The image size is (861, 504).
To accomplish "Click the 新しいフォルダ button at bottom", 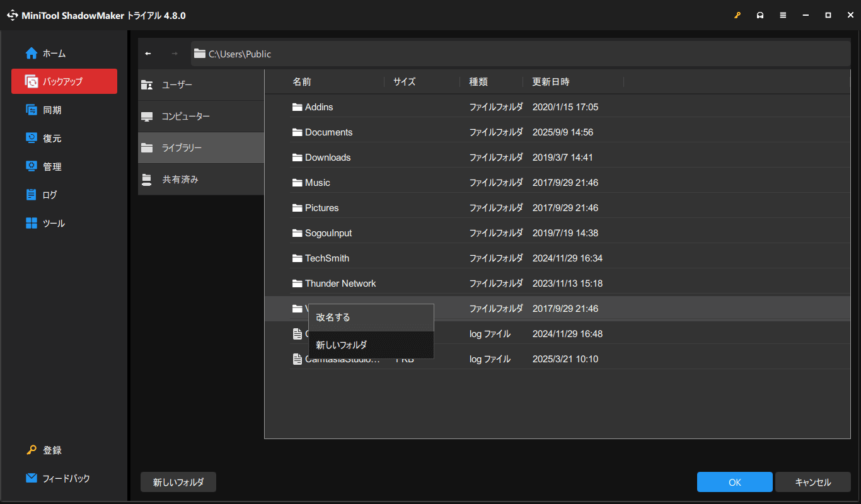I will point(178,482).
